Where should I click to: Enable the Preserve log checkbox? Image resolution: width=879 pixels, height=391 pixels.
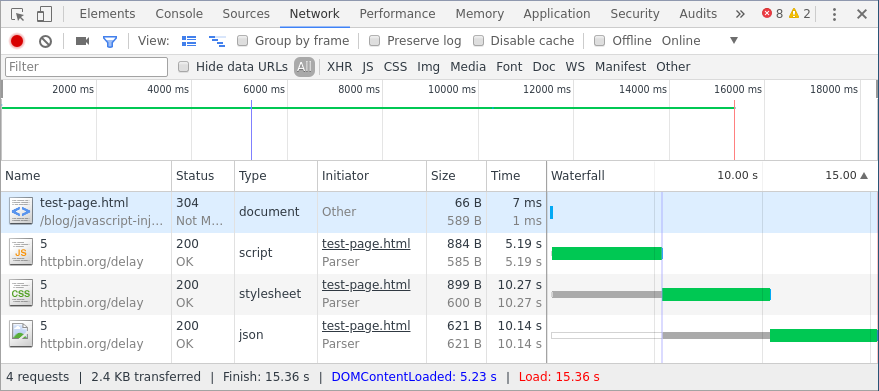[x=374, y=40]
